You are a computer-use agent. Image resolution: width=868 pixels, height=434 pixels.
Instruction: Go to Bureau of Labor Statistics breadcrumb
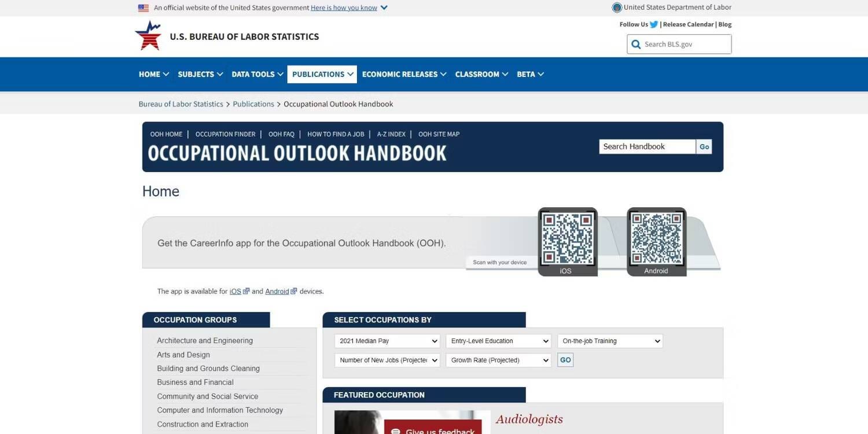[x=181, y=104]
